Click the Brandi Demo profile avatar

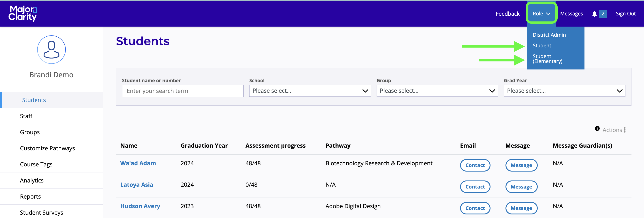click(51, 50)
